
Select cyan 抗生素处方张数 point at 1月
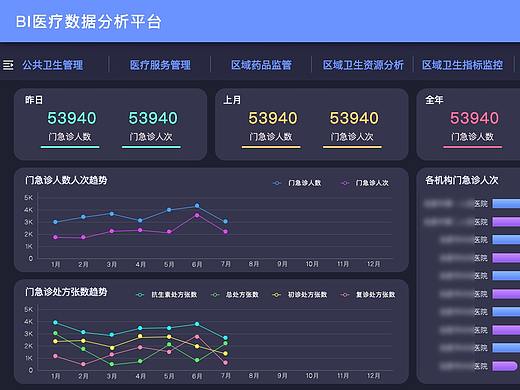[55, 322]
